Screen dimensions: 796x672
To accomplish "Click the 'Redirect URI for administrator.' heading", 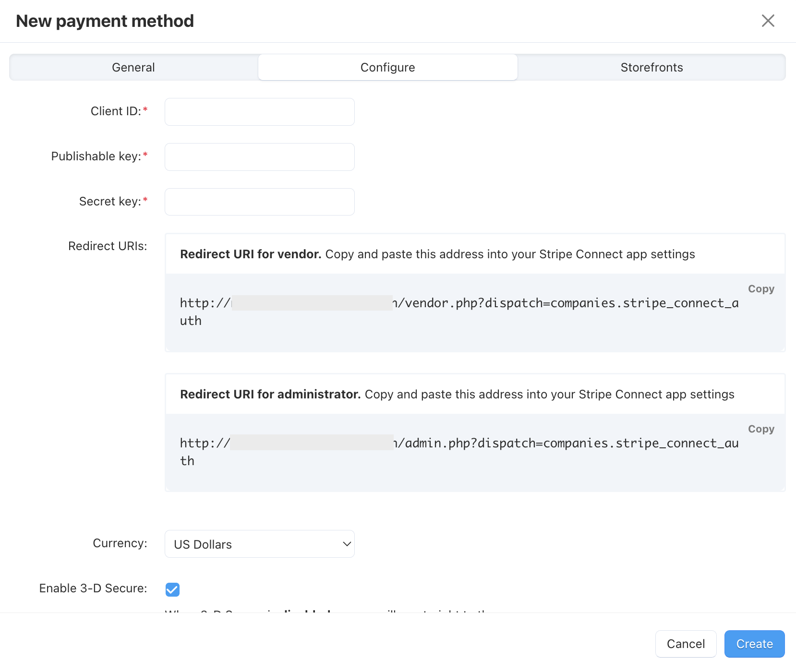I will (270, 394).
